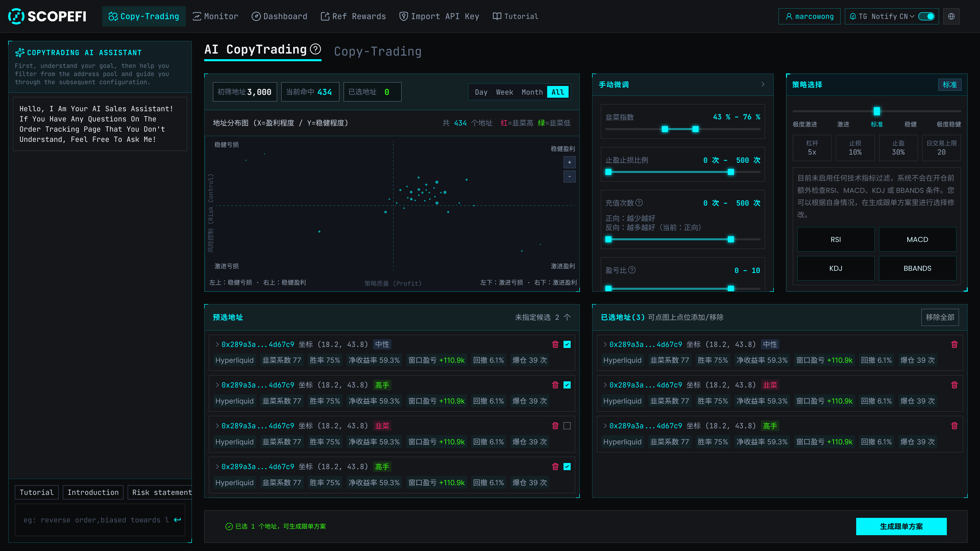Click the Monitor chart icon
980x551 pixels.
pyautogui.click(x=197, y=16)
